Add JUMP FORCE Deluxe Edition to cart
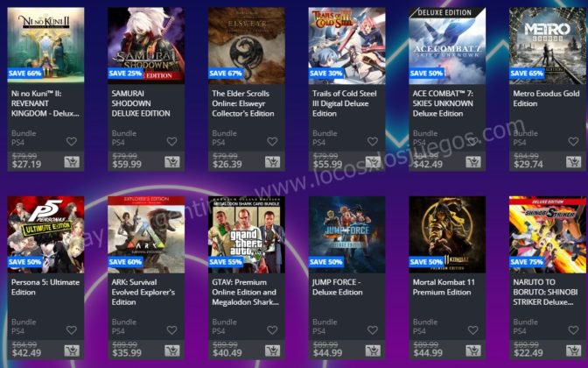Image resolution: width=588 pixels, height=368 pixels. tap(373, 350)
